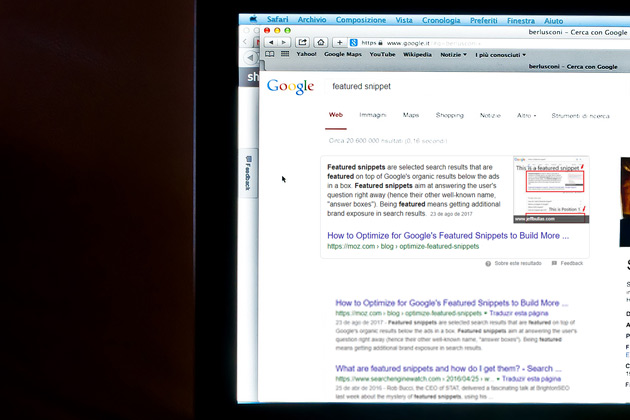630x420 pixels.
Task: Click the plus add bookmark button
Action: tap(340, 42)
